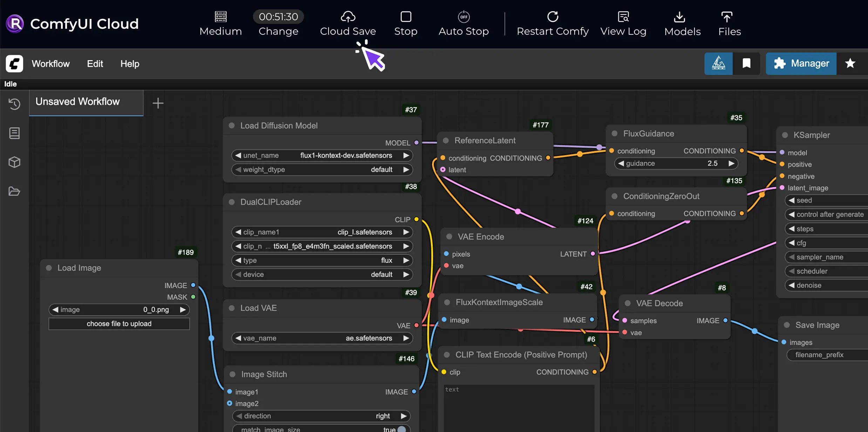Open View Log from top toolbar
868x432 pixels.
623,16
